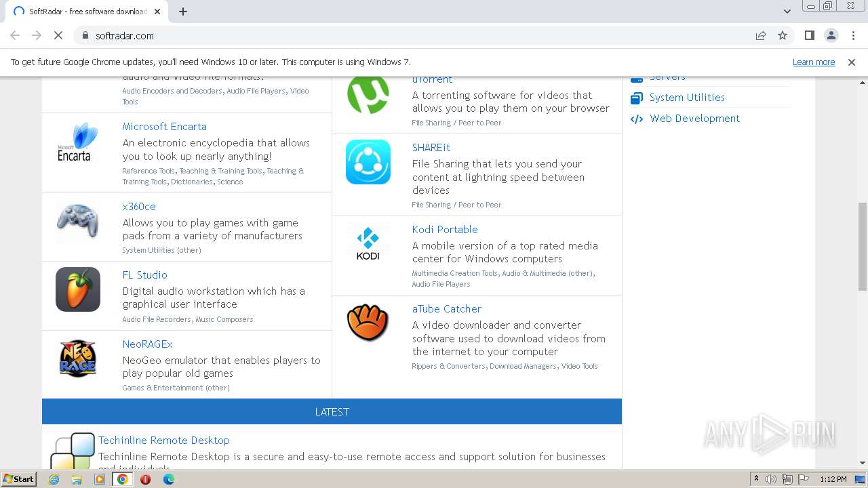Open the SHAREit title link
This screenshot has height=488, width=868.
point(431,148)
